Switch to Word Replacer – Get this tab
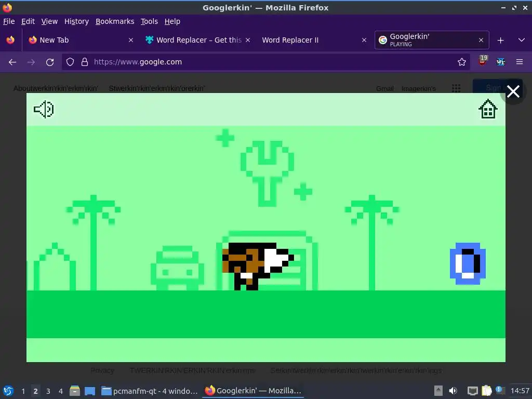 coord(198,40)
